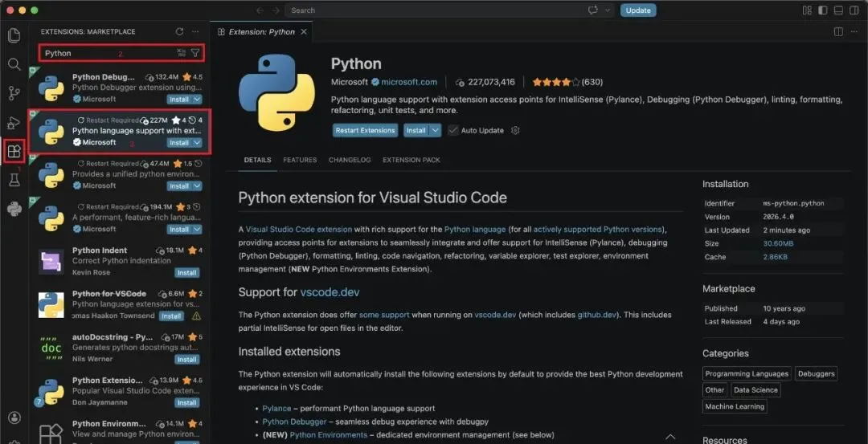Image resolution: width=868 pixels, height=444 pixels.
Task: Expand Install dropdown for Python Debugger
Action: [x=197, y=100]
